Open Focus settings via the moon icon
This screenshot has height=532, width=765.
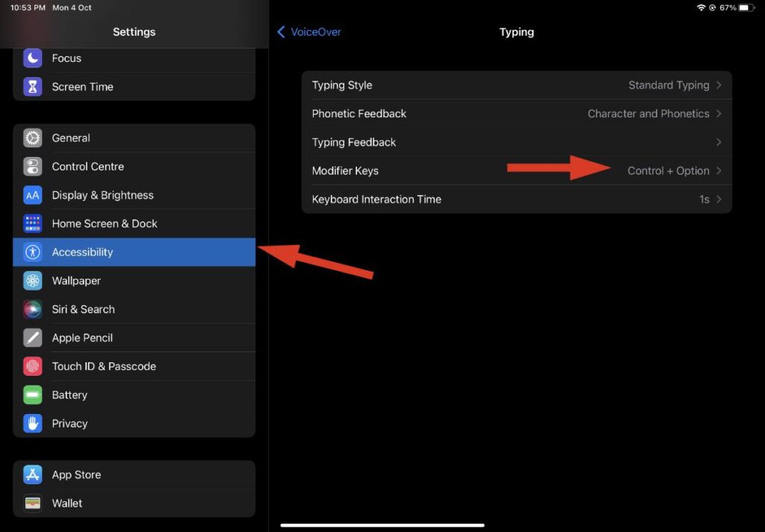pos(33,58)
